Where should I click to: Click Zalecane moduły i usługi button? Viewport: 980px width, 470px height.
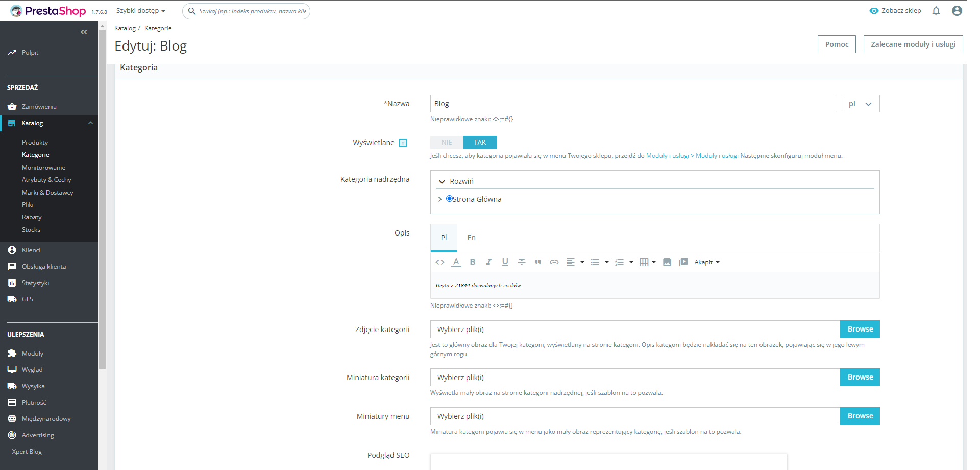[913, 44]
